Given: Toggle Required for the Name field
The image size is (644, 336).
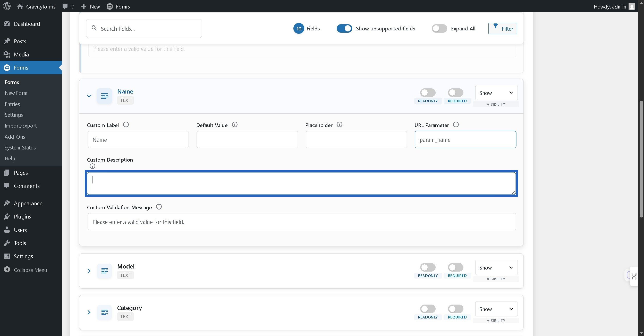Looking at the screenshot, I should [x=455, y=93].
